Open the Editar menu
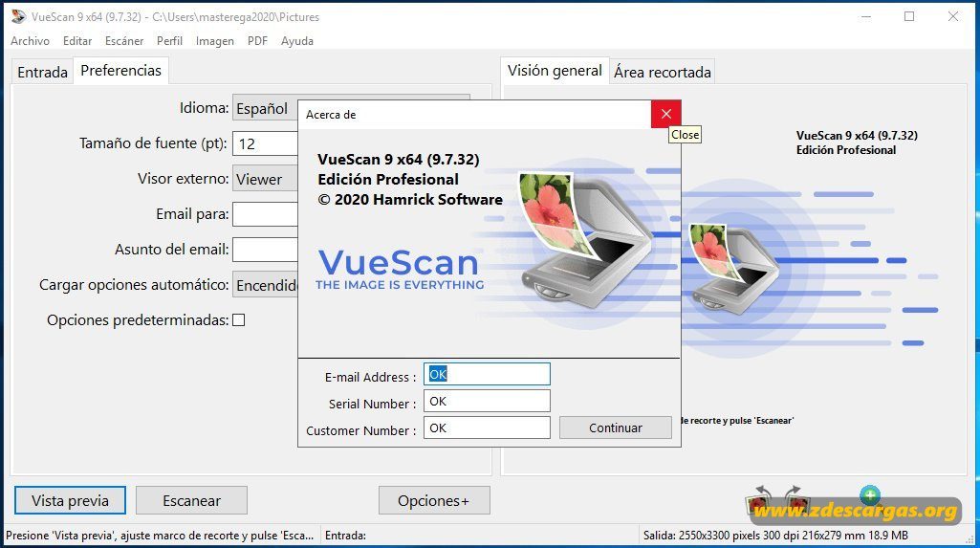980x548 pixels. pyautogui.click(x=77, y=40)
